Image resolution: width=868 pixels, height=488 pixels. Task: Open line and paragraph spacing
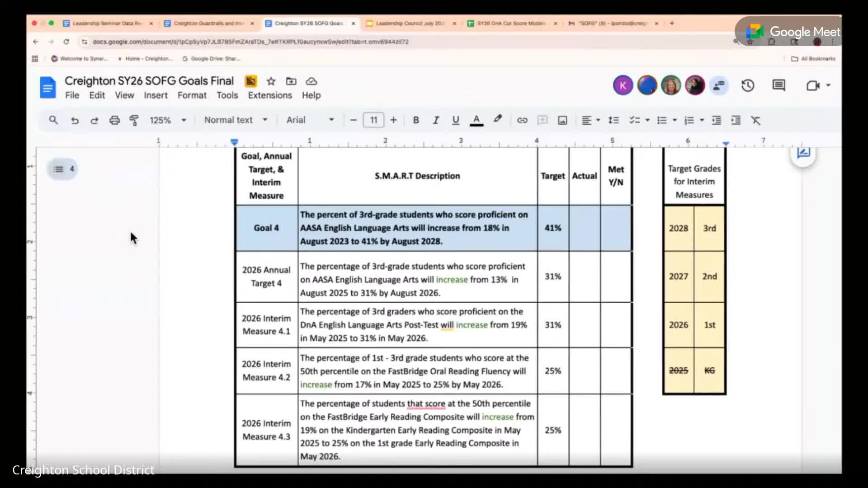pyautogui.click(x=613, y=120)
